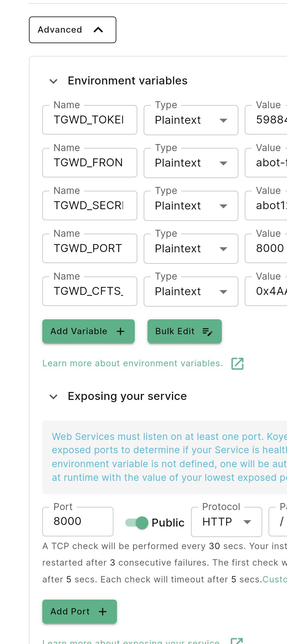Edit the value field containing 8000
This screenshot has width=287, height=644.
[x=266, y=249]
